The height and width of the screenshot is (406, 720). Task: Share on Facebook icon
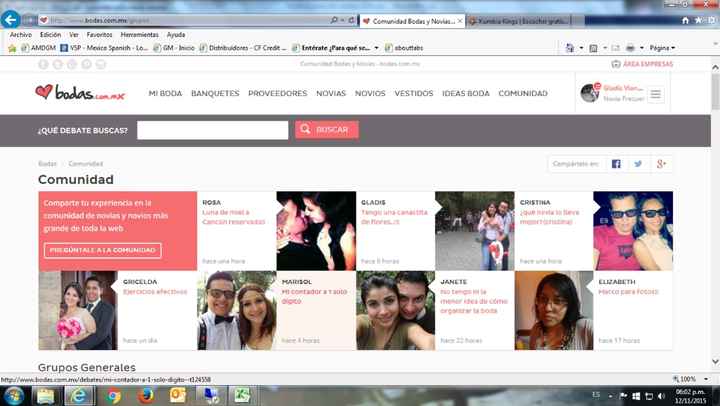coord(616,164)
